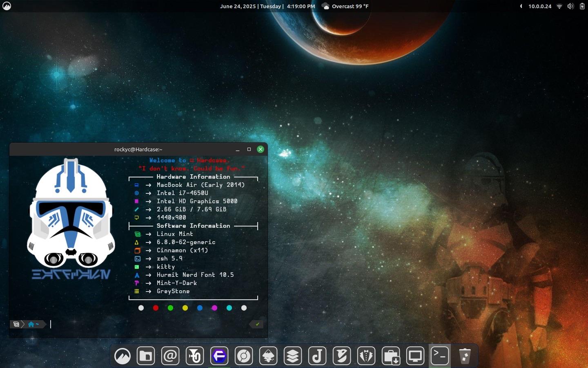Open the Trash from the dock
Viewport: 588px width, 368px height.
point(465,356)
